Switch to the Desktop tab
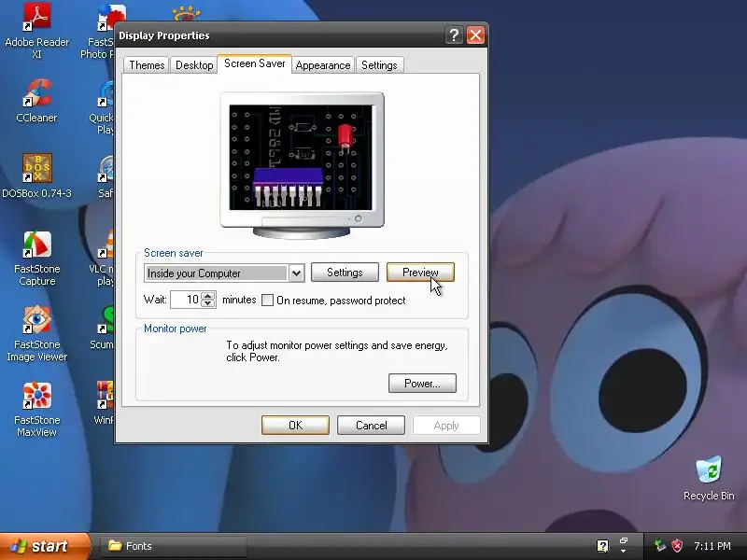747x560 pixels. tap(194, 65)
